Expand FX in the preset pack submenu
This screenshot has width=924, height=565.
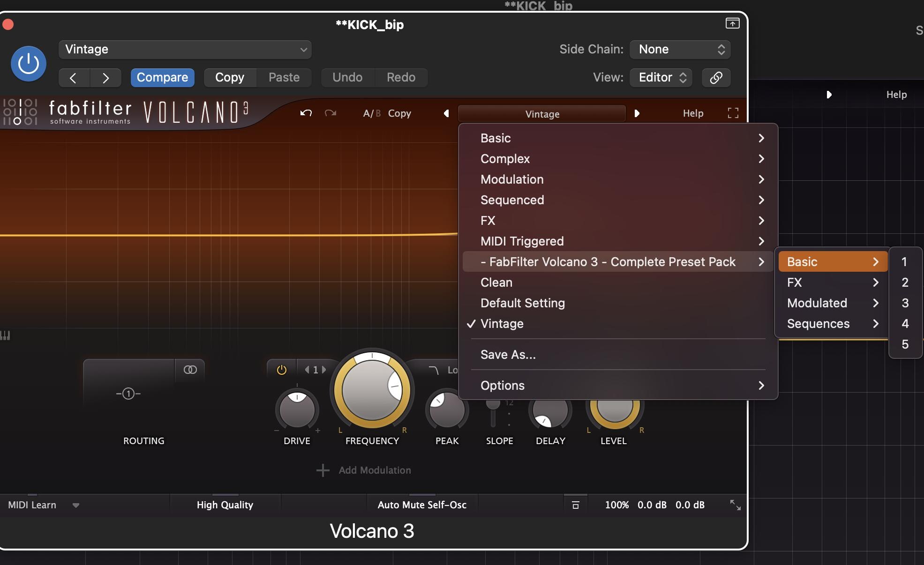click(833, 282)
